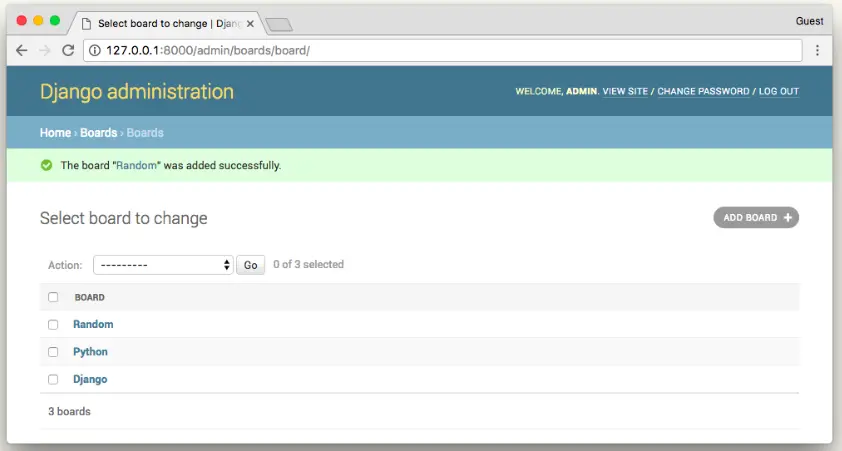Open the 'Random' link in success message
The width and height of the screenshot is (842, 451).
(x=136, y=165)
